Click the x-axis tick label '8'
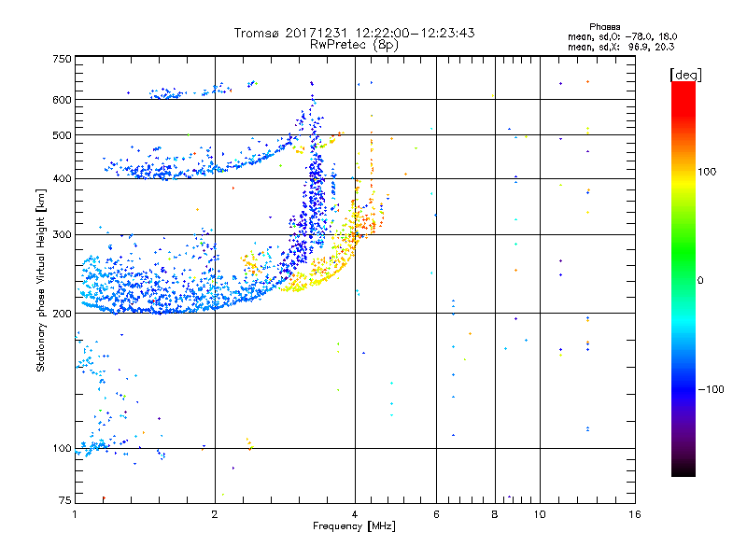This screenshot has width=747, height=560. 495,514
